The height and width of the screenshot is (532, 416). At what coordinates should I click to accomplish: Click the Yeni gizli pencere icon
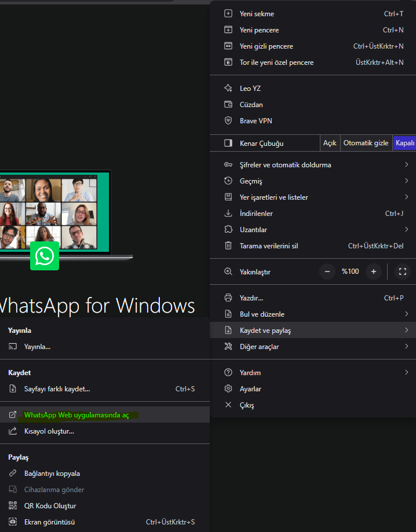tap(228, 46)
